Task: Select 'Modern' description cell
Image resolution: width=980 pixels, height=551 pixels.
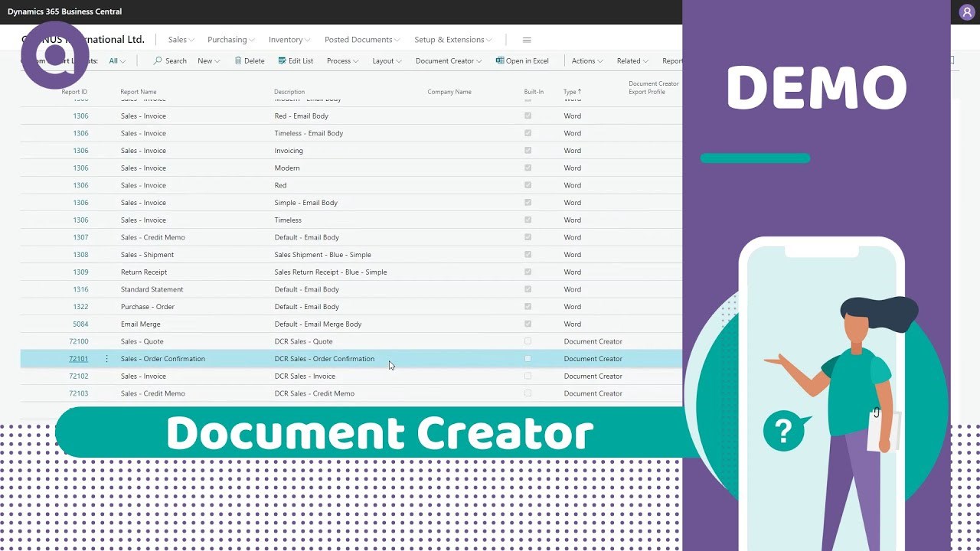Action: click(x=287, y=168)
